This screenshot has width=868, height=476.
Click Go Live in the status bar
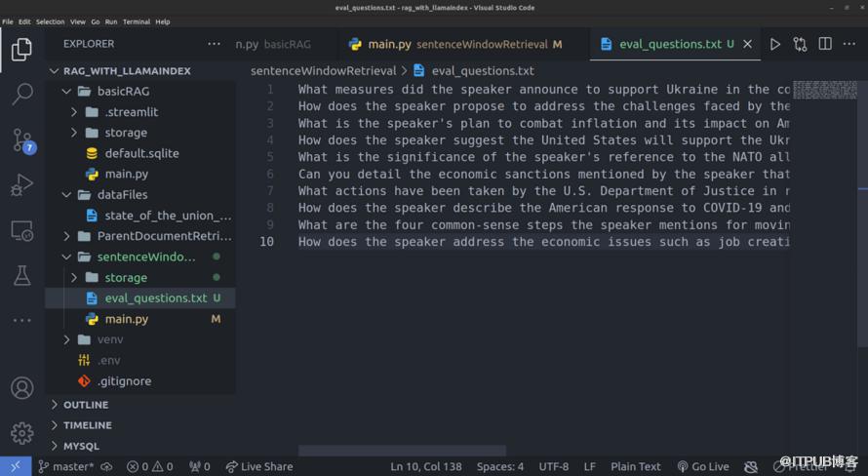coord(702,466)
